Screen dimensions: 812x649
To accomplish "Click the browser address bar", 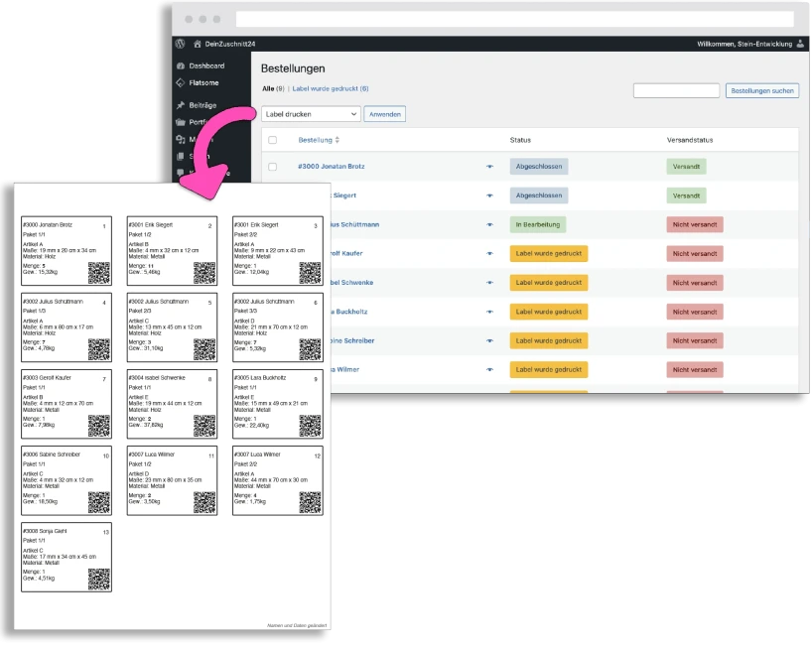I will [x=514, y=19].
